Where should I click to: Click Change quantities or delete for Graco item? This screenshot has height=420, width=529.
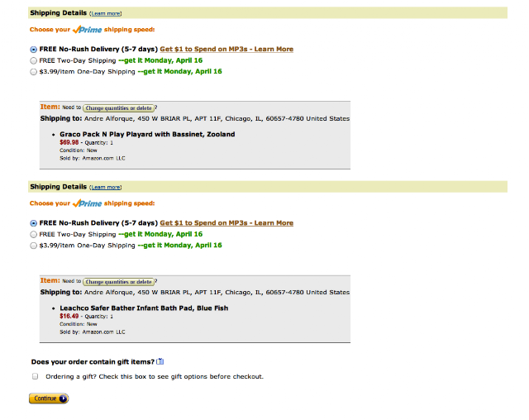coord(119,108)
